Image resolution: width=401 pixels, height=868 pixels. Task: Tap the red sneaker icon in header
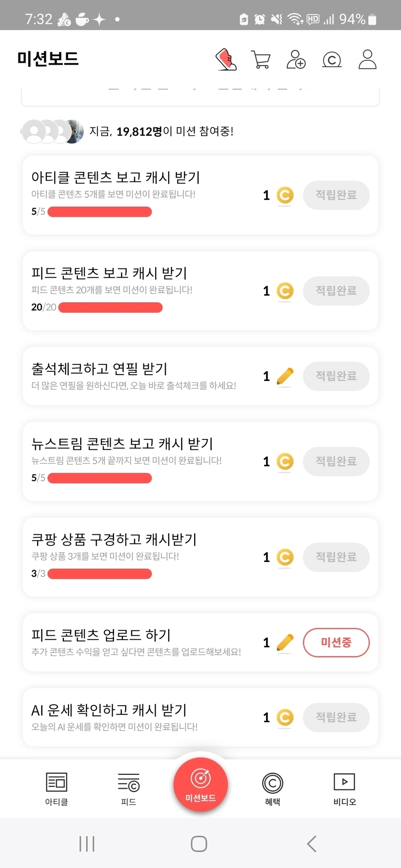point(226,59)
